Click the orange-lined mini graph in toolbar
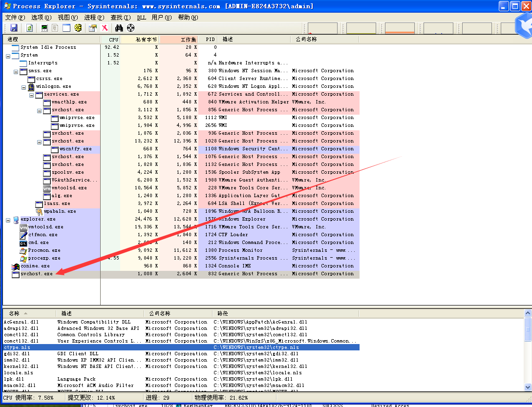This screenshot has height=407, width=532. (x=400, y=28)
